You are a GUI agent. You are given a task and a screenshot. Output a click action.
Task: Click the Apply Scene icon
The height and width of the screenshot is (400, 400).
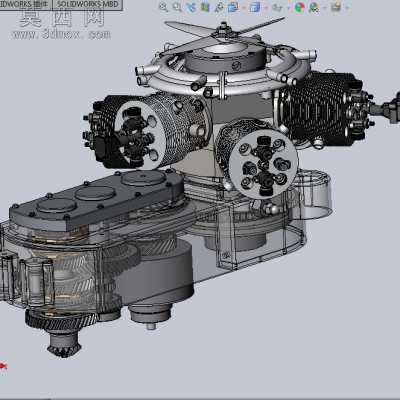(314, 7)
